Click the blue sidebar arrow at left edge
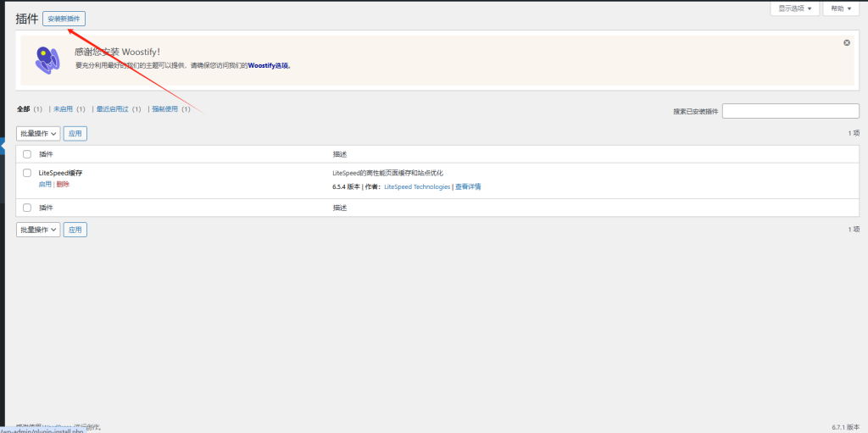 [3, 148]
